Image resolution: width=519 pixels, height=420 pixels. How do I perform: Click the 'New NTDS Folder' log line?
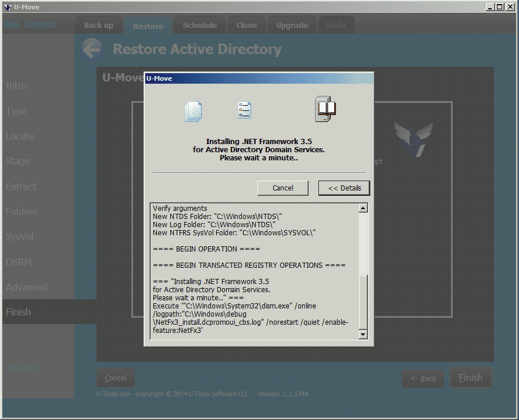[217, 217]
